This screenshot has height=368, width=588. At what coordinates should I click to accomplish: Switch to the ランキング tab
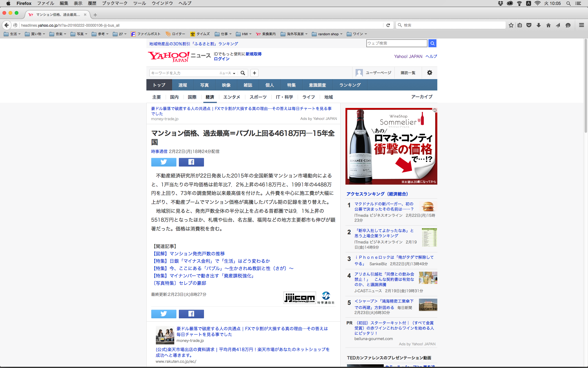pyautogui.click(x=350, y=85)
